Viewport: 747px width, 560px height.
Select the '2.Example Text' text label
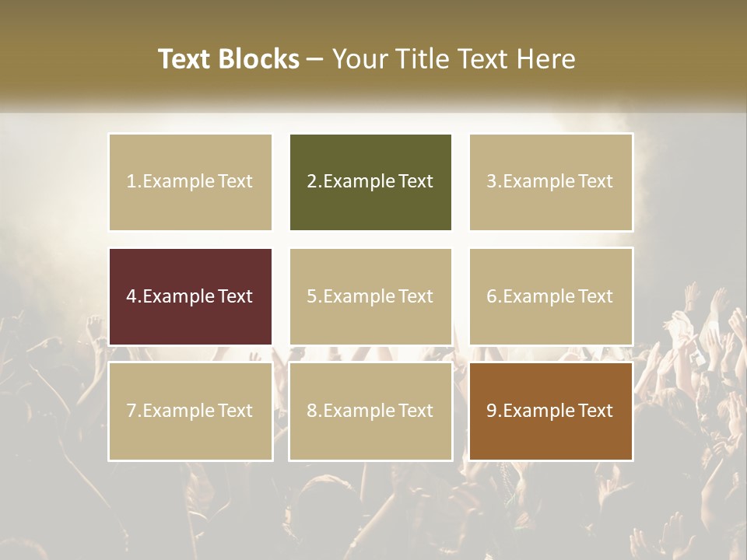(x=370, y=182)
